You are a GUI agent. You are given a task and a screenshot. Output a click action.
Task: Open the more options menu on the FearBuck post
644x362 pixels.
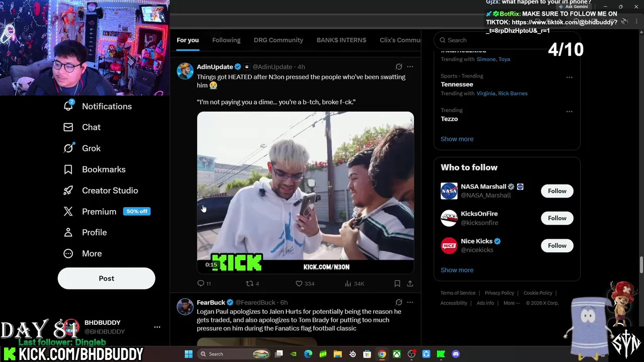click(x=410, y=302)
